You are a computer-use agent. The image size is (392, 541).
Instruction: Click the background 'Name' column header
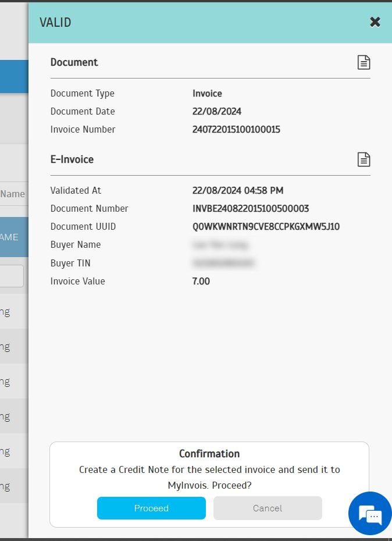[x=13, y=194]
